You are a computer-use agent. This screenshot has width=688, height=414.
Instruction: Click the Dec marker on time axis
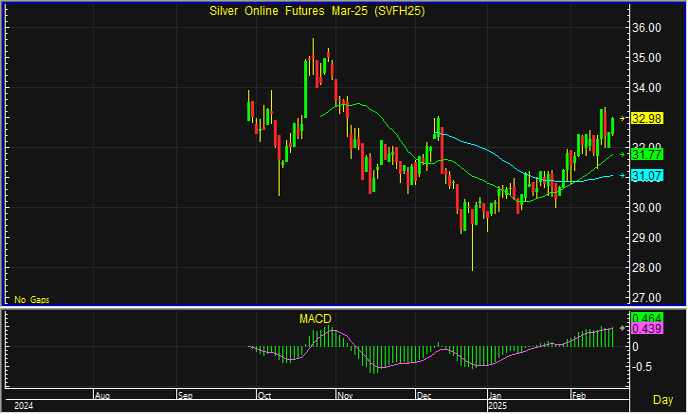(425, 395)
